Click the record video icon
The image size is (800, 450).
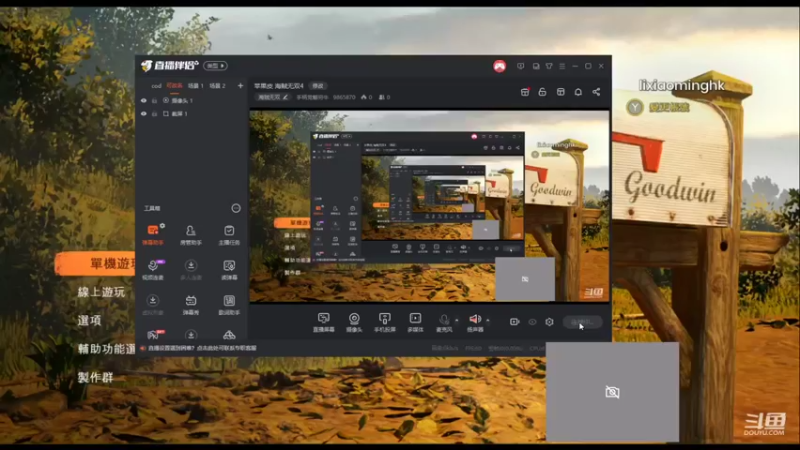click(514, 322)
